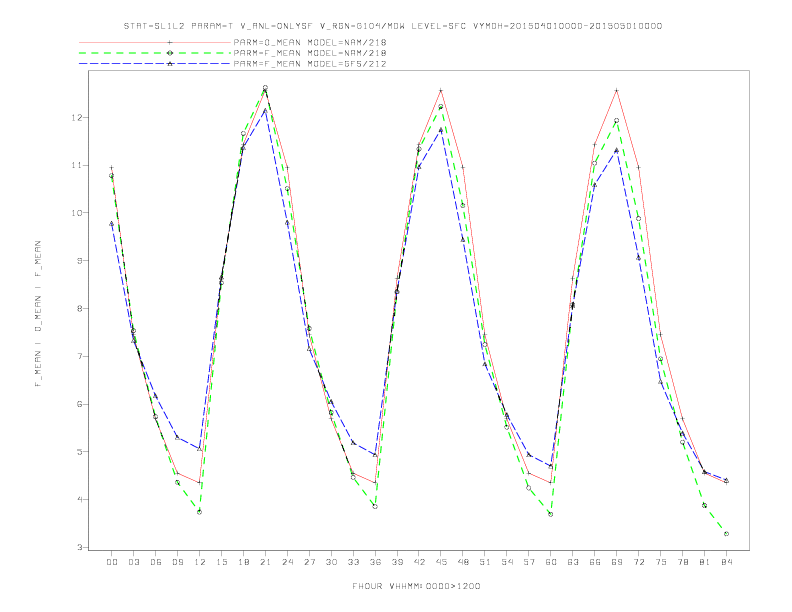The height and width of the screenshot is (612, 792).
Task: Click the green dashed legend line sample
Action: [155, 53]
